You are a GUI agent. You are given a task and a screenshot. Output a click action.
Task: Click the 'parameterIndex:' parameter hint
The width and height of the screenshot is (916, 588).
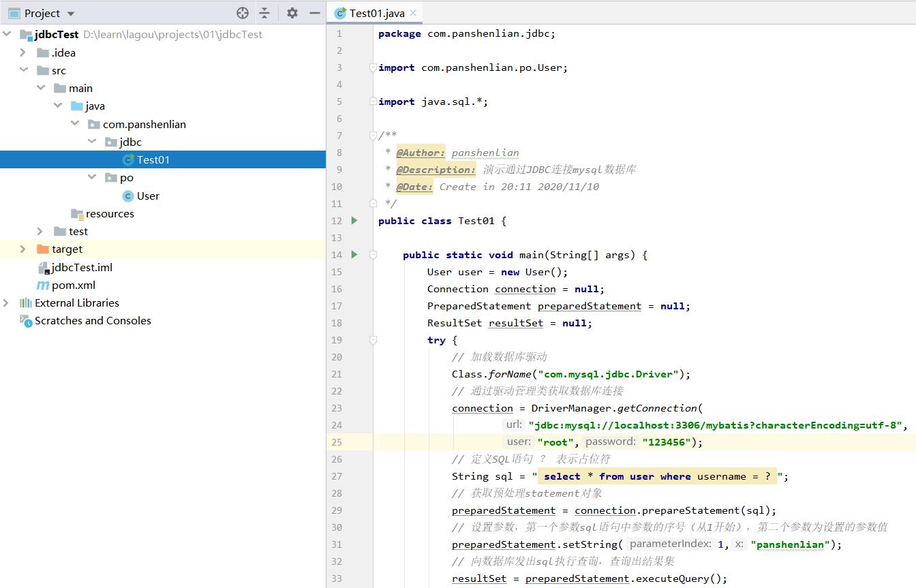[x=670, y=544]
